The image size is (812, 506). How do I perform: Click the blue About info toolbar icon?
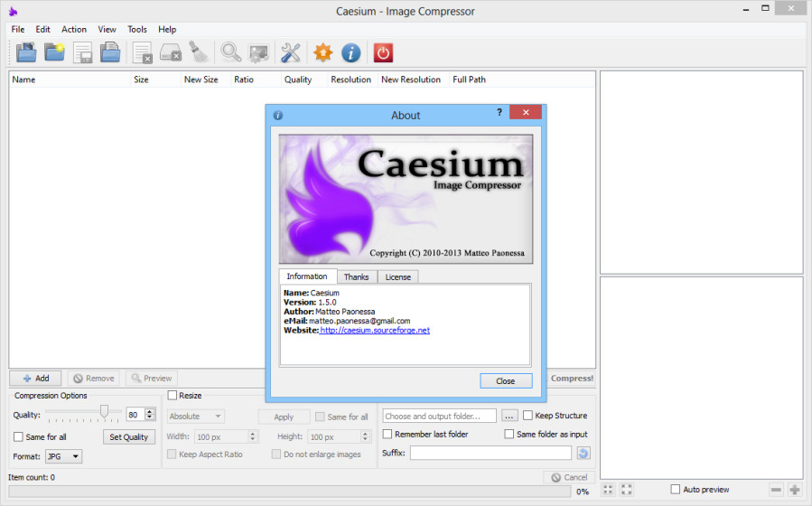point(350,52)
